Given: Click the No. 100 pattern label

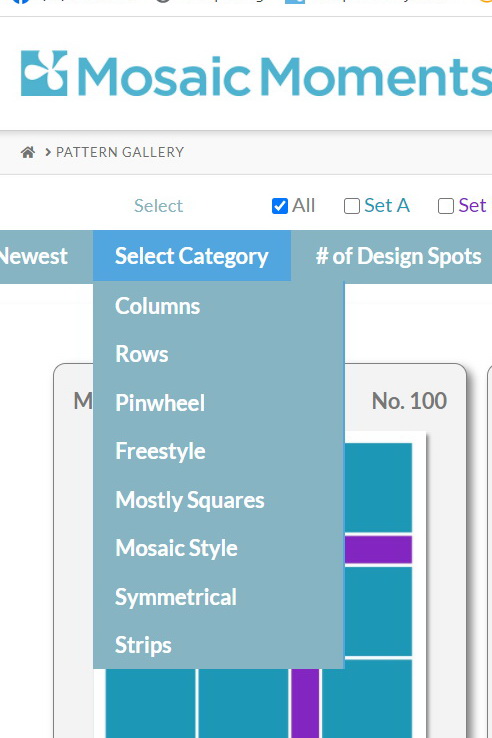Looking at the screenshot, I should [409, 401].
